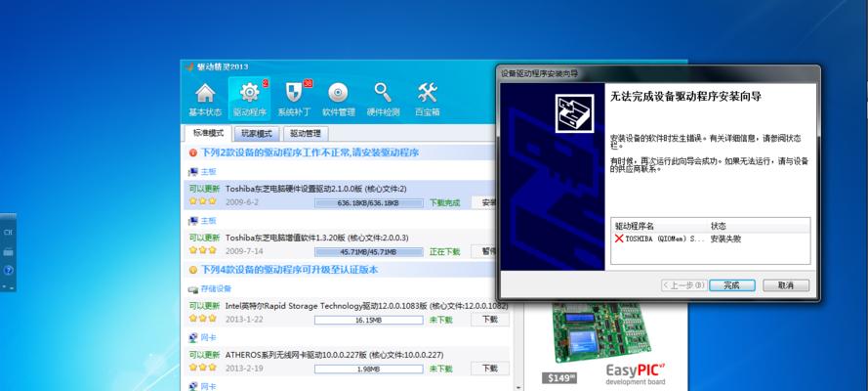Click 安装 button for Toshiba硬件设置驱动

pos(484,202)
